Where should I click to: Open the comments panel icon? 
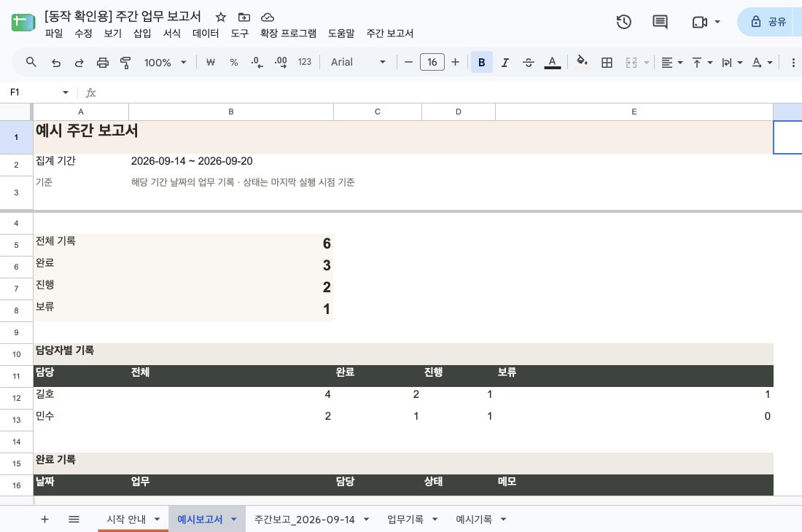[x=660, y=22]
